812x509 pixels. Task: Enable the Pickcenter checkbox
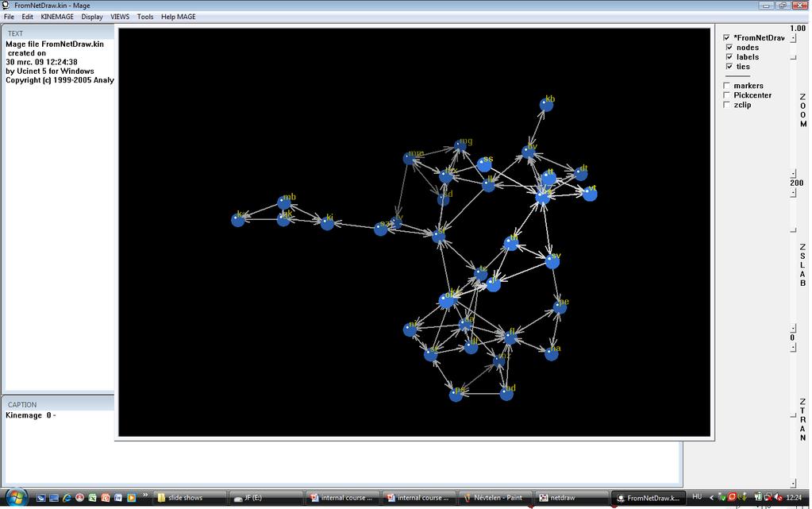726,95
